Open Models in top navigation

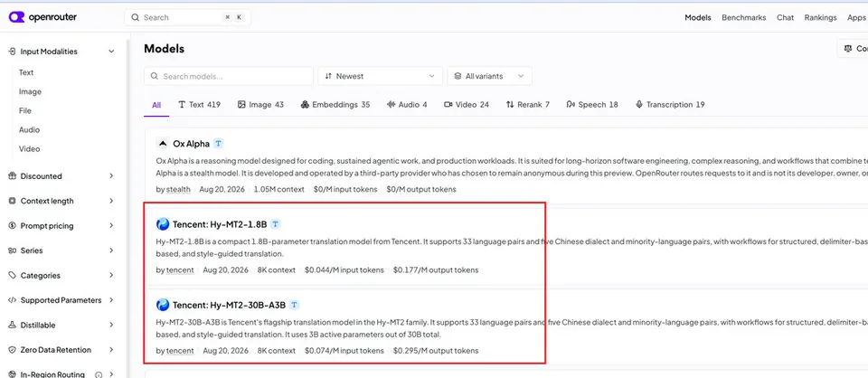pyautogui.click(x=697, y=18)
